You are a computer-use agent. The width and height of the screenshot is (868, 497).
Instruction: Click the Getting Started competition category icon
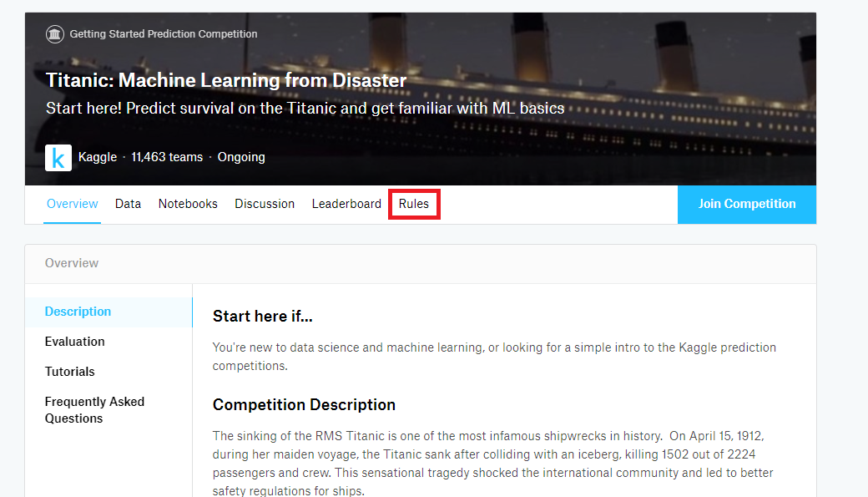click(55, 34)
